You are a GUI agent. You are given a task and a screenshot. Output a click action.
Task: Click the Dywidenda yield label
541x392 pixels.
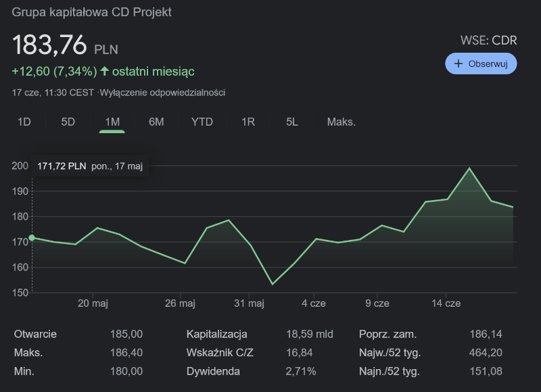(212, 371)
